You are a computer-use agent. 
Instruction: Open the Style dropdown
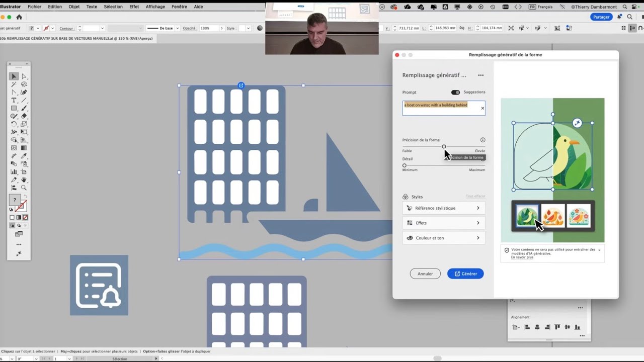(248, 28)
